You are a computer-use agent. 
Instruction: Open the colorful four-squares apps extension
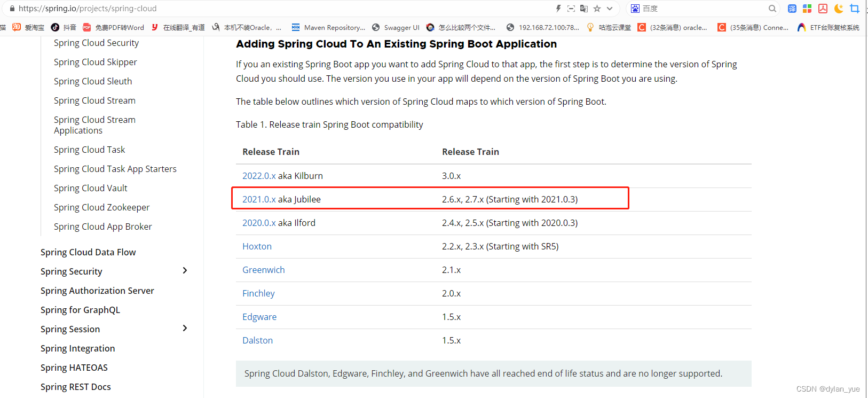coord(807,9)
